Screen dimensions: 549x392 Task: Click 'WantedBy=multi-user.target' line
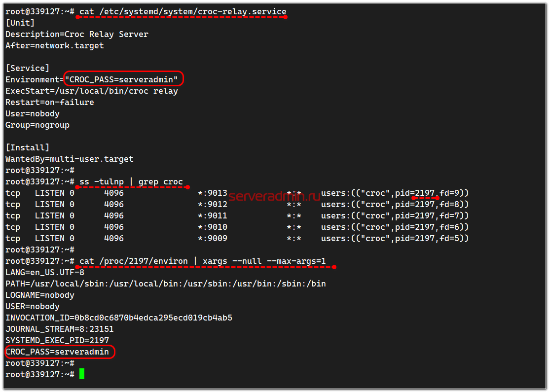pyautogui.click(x=70, y=159)
